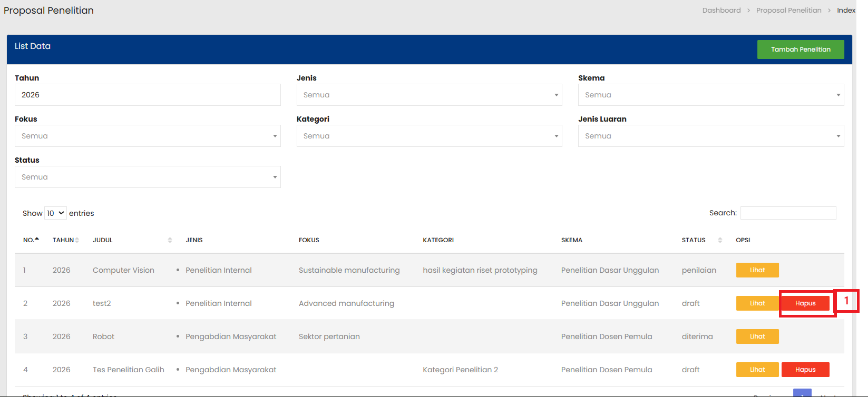Click the table Search input box

coord(788,213)
